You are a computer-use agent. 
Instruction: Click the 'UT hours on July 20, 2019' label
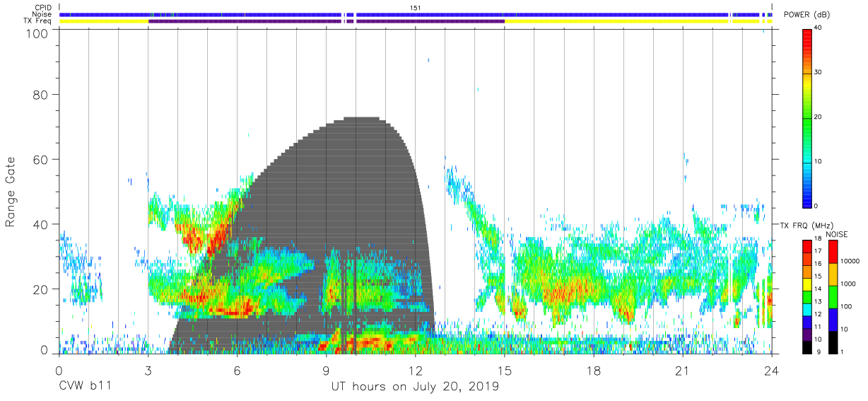pyautogui.click(x=416, y=387)
